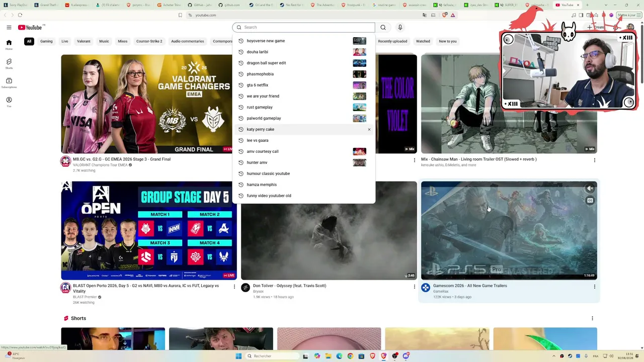Select the Mixes filter chip
The image size is (644, 362).
(x=122, y=41)
